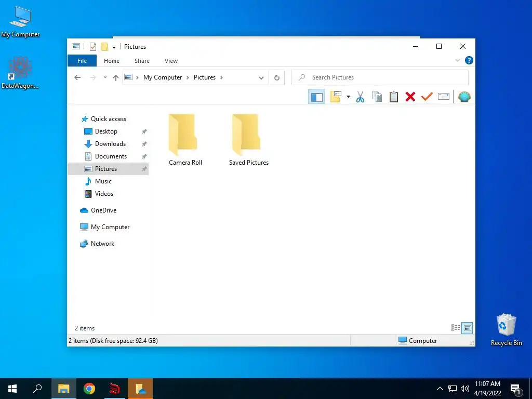Click the Search Pictures field
This screenshot has width=532, height=399.
[380, 77]
